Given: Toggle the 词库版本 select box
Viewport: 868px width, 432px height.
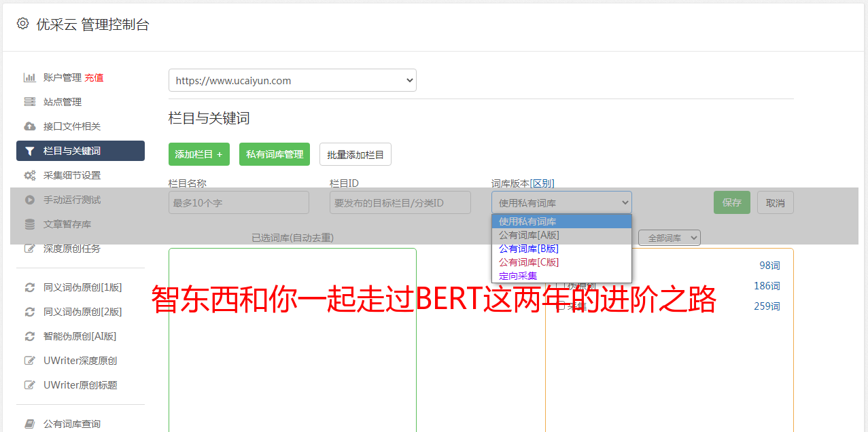Looking at the screenshot, I should click(x=561, y=202).
